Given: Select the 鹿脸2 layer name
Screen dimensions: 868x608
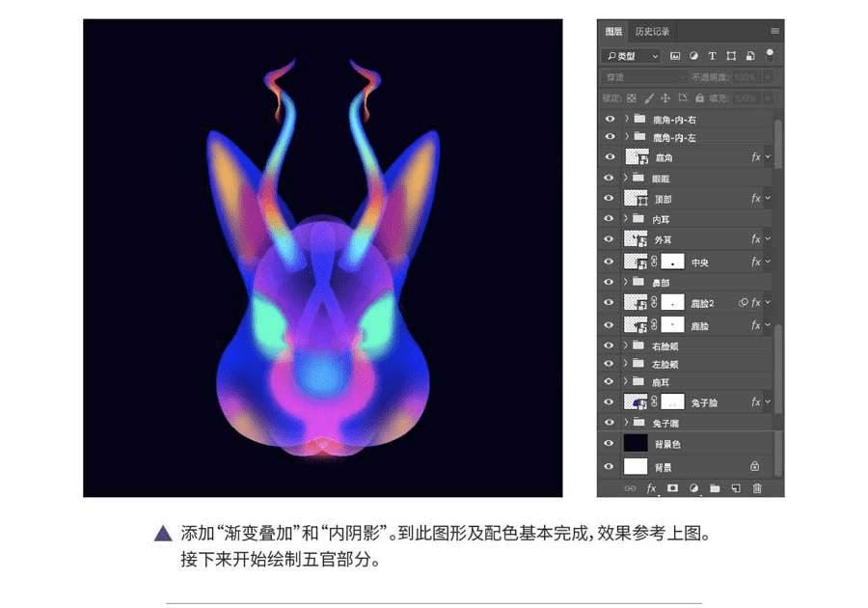Looking at the screenshot, I should [x=702, y=303].
